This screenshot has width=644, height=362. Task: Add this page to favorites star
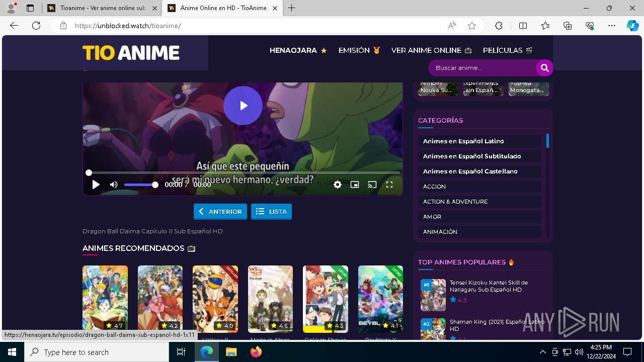(x=472, y=26)
